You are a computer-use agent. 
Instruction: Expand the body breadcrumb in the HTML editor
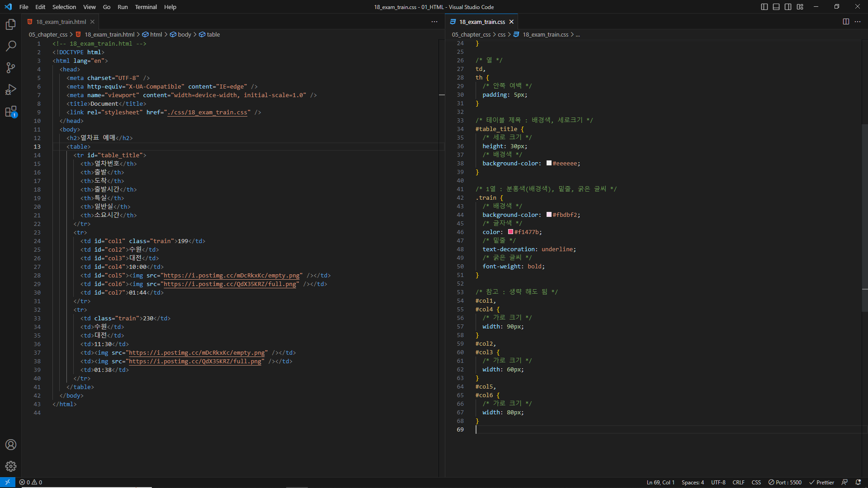tap(184, 34)
